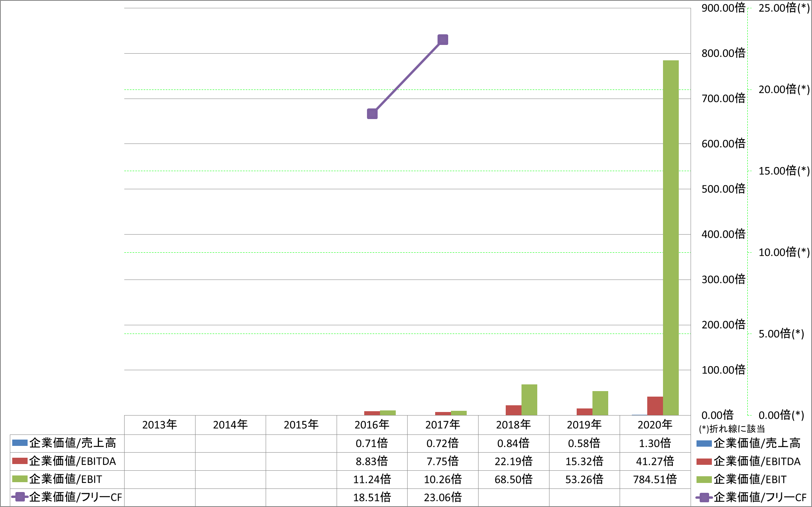The width and height of the screenshot is (812, 507).
Task: Click the 2016 purple free CF line marker
Action: coord(372,114)
